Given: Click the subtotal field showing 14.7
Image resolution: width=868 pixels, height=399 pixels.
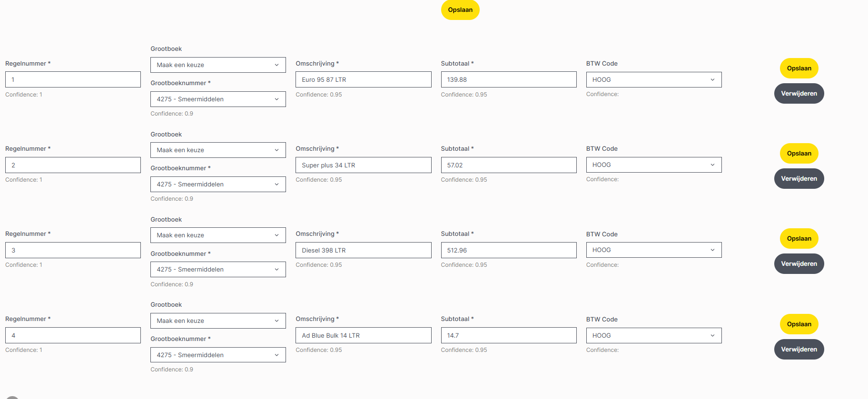Looking at the screenshot, I should click(508, 336).
